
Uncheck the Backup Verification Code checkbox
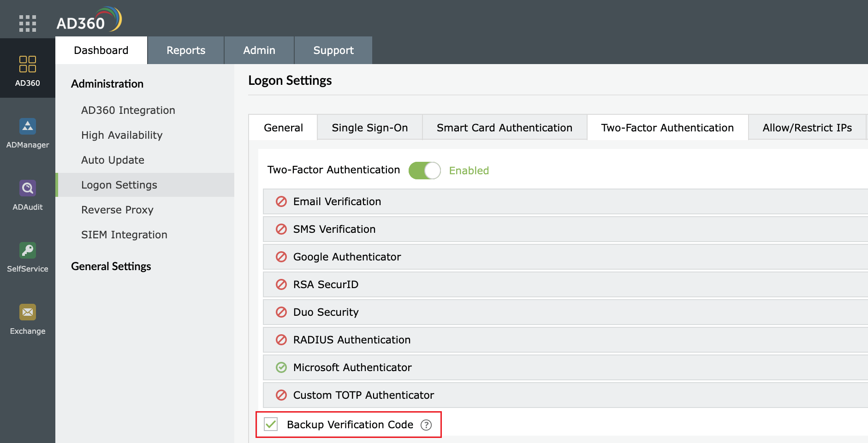271,425
